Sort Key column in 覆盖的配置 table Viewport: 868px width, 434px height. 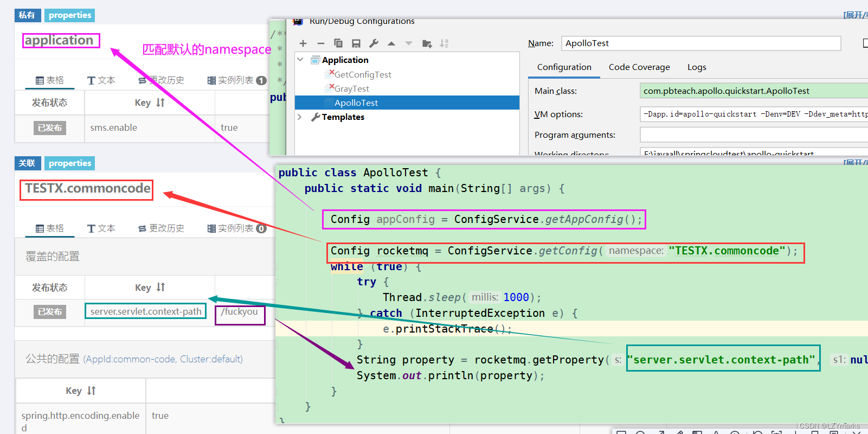coord(160,287)
